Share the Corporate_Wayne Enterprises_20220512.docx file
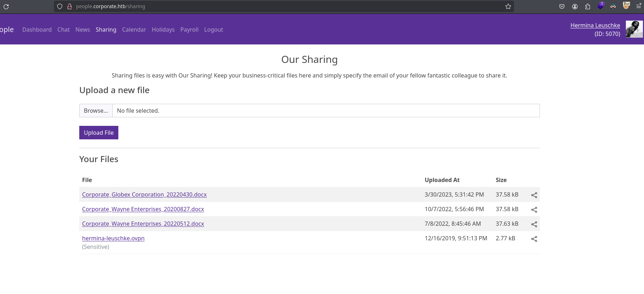The height and width of the screenshot is (294, 644). click(534, 224)
